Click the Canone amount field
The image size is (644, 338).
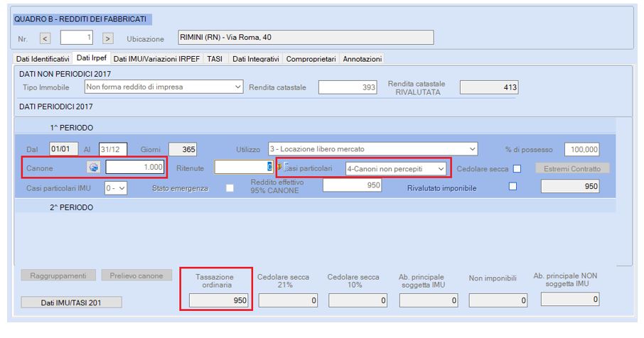135,167
